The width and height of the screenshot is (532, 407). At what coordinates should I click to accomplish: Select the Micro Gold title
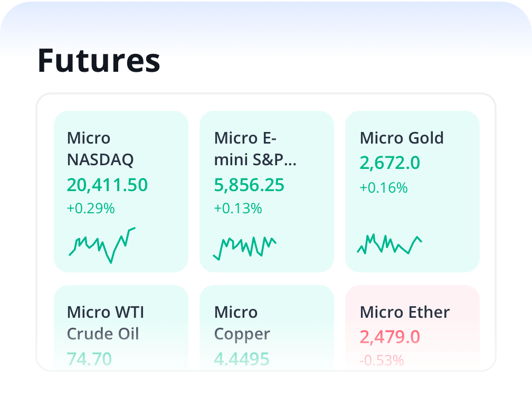click(402, 138)
